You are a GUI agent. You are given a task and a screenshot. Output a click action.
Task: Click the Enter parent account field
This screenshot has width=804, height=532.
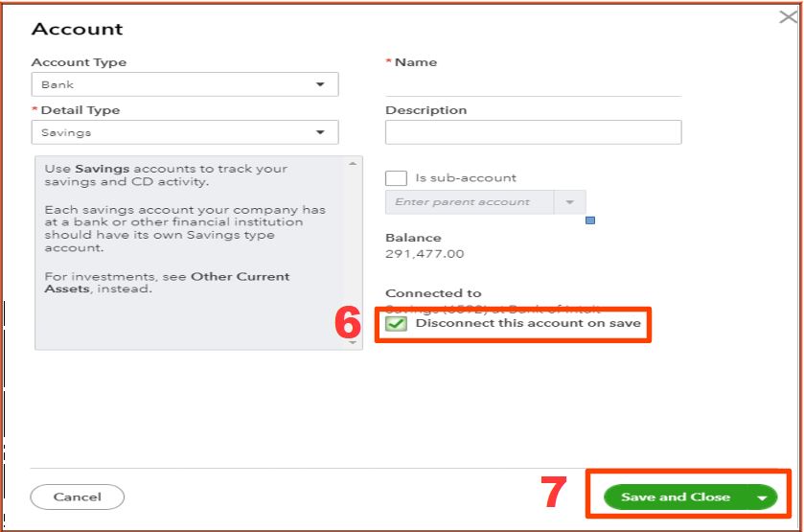point(469,202)
